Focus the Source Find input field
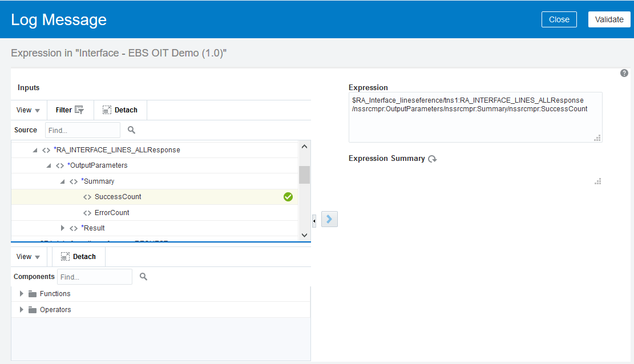This screenshot has height=364, width=634. pos(83,130)
